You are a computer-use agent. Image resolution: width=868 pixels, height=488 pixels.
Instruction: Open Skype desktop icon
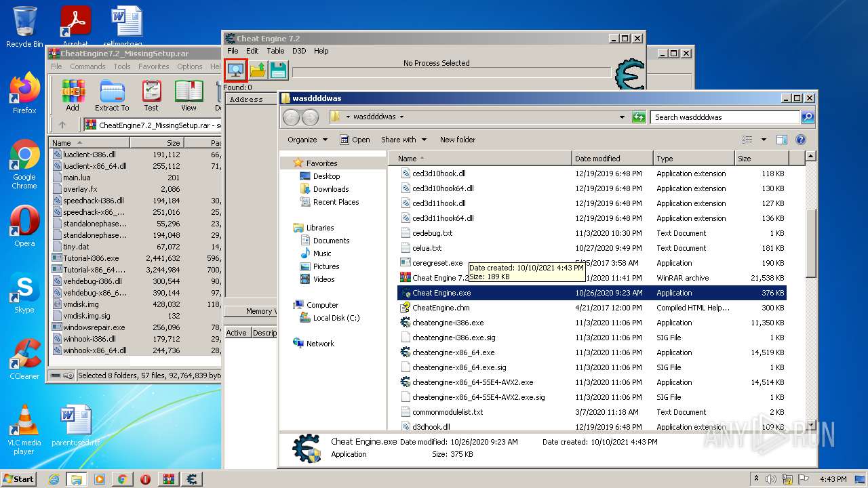pyautogui.click(x=24, y=294)
